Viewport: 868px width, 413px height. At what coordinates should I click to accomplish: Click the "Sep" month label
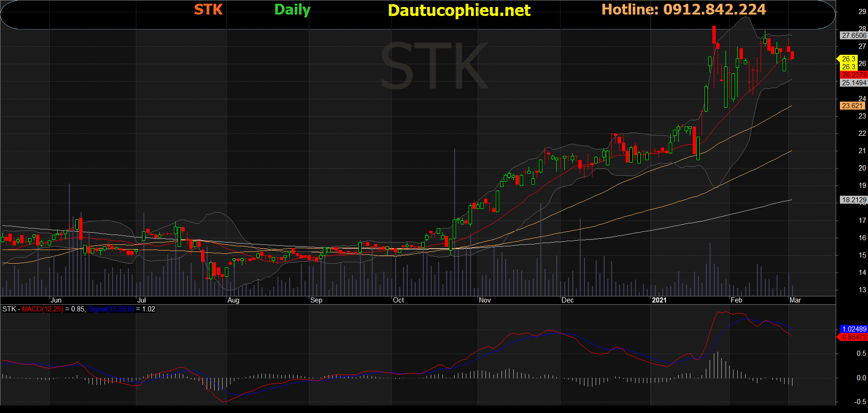click(x=316, y=300)
